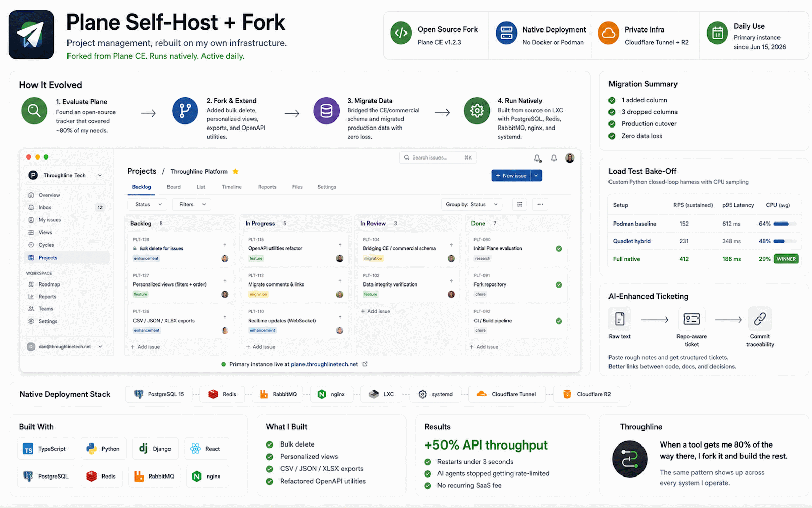Open the Status dropdown filter
The width and height of the screenshot is (812, 508).
tap(148, 204)
